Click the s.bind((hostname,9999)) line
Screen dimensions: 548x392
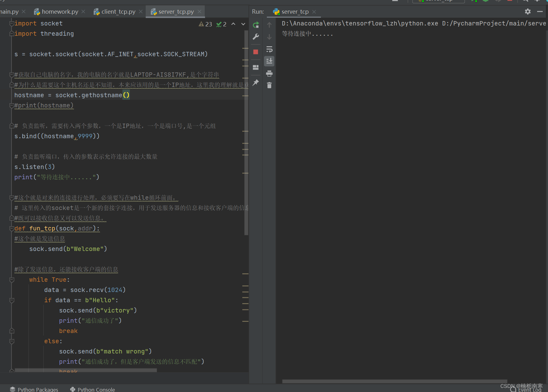(57, 136)
